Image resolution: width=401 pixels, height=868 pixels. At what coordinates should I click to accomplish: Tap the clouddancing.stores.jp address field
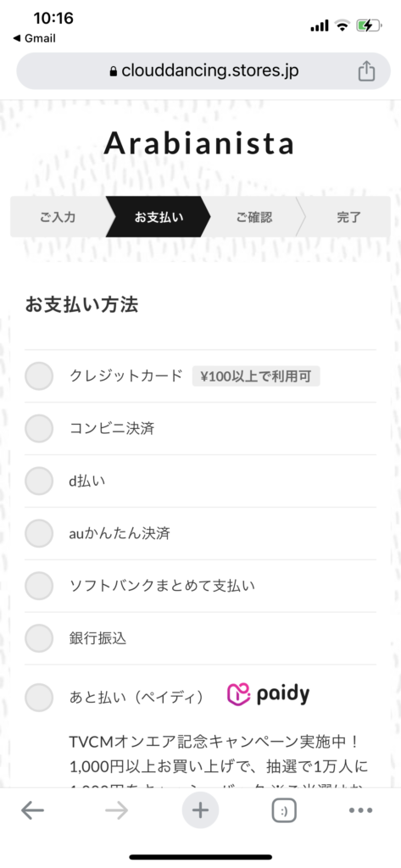point(203,71)
